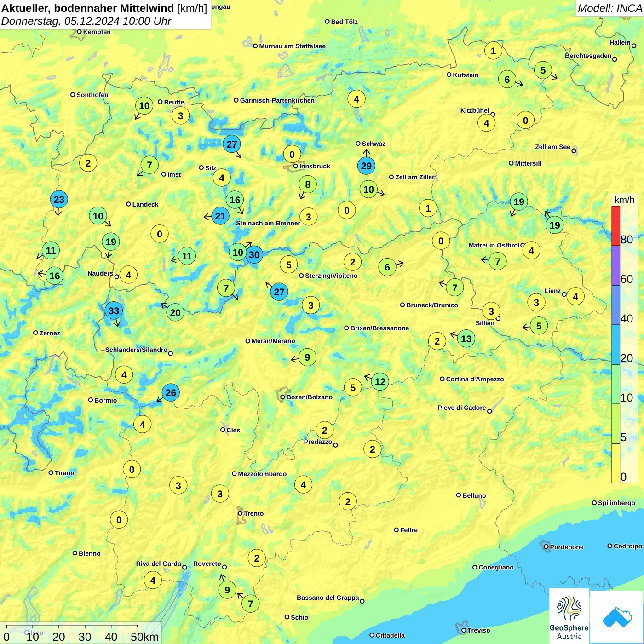Viewport: 644px width, 644px height.
Task: Select the 5 marker near Berchtesgaden
Action: [543, 70]
